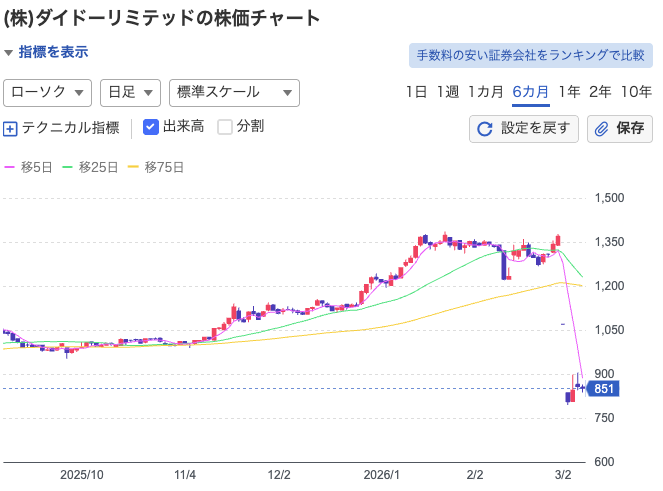Select the 10年 time range tab

pyautogui.click(x=636, y=92)
